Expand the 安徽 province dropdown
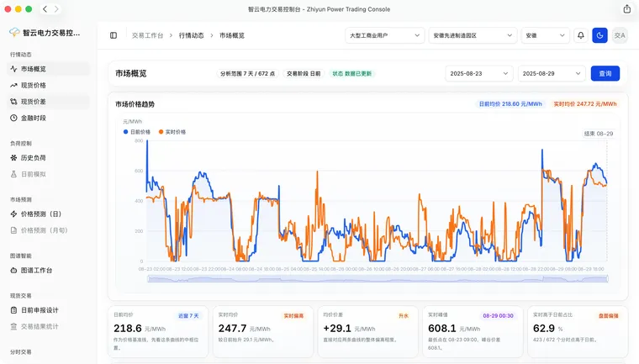The height and width of the screenshot is (364, 639). coord(546,35)
